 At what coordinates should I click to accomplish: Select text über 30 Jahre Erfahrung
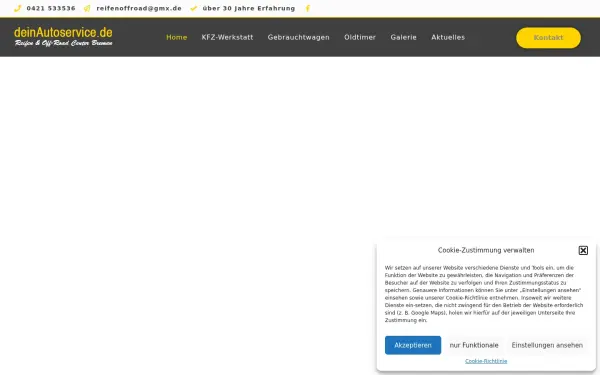(249, 8)
